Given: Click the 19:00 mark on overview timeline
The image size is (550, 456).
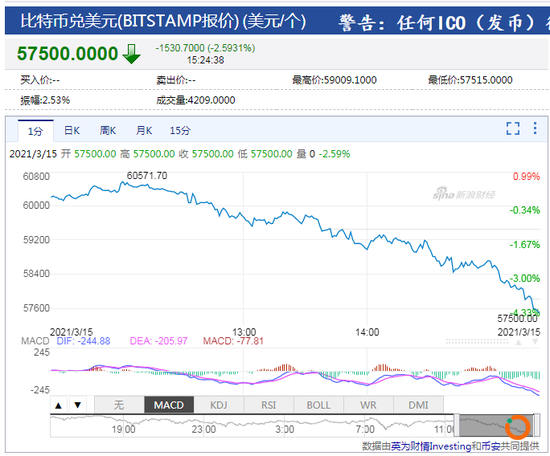Looking at the screenshot, I should (123, 429).
